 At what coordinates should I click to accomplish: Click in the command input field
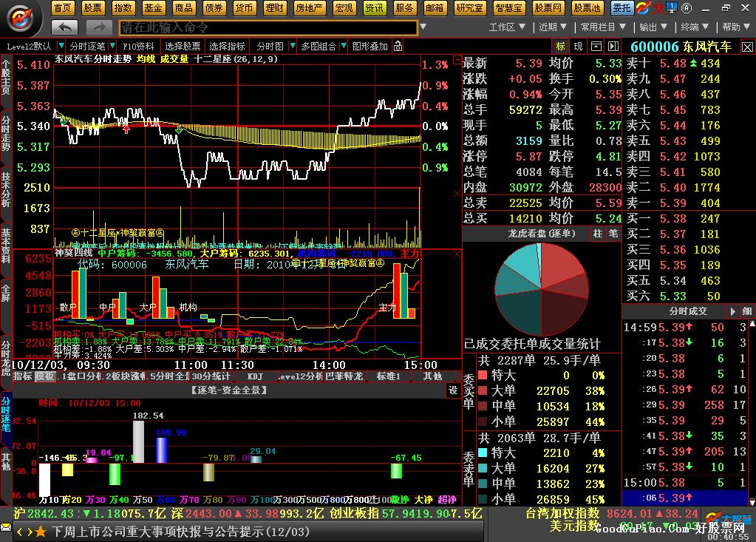click(268, 27)
